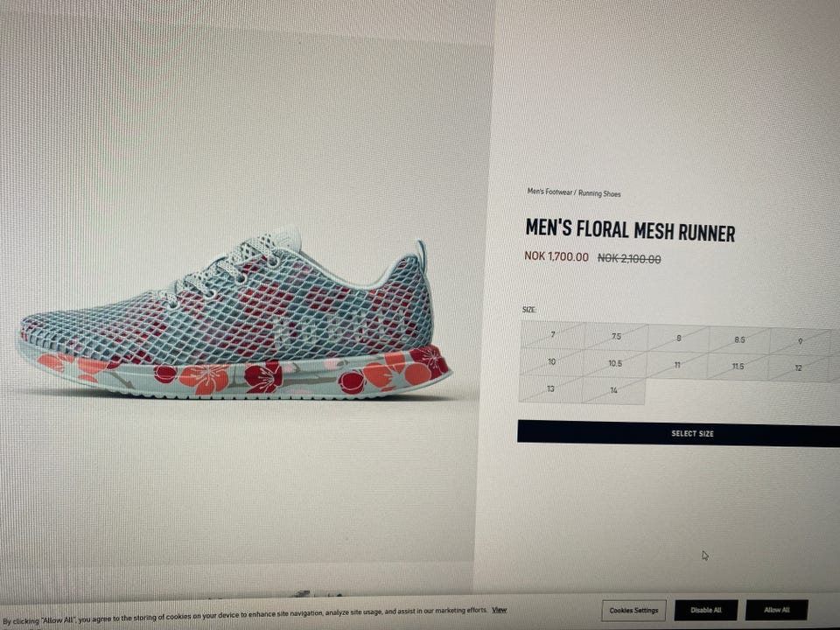This screenshot has height=630, width=840.
Task: Select size 11.5 option
Action: (x=738, y=367)
